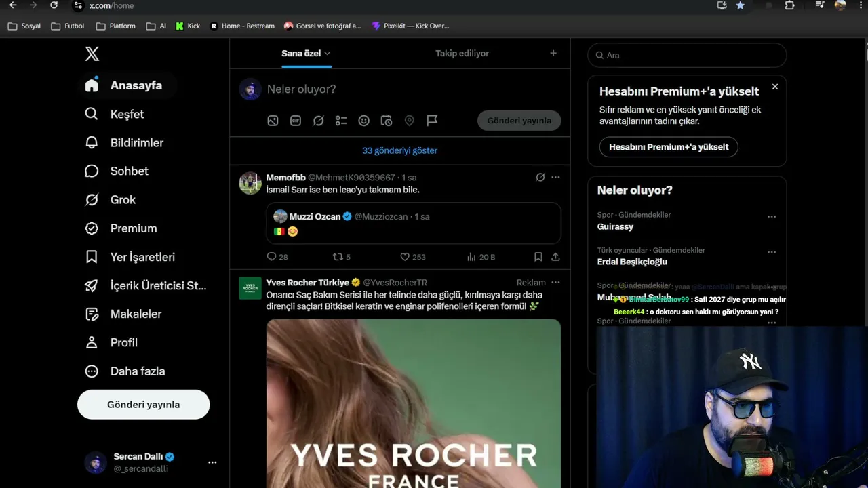Open more options for Erdal Beşikçioğlu trend
Screen dimensions: 868x488
coord(772,252)
